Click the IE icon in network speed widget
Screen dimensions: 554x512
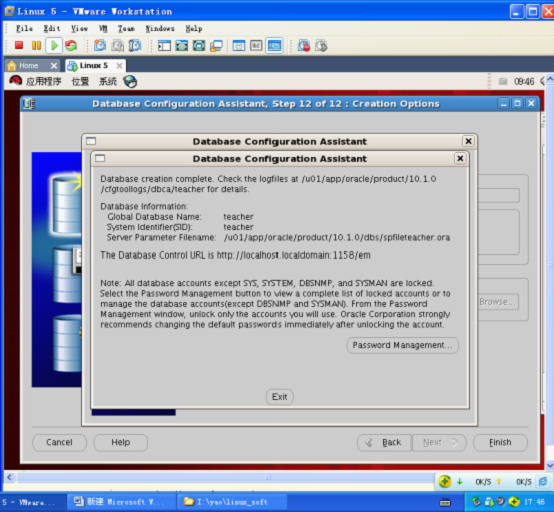(x=543, y=481)
